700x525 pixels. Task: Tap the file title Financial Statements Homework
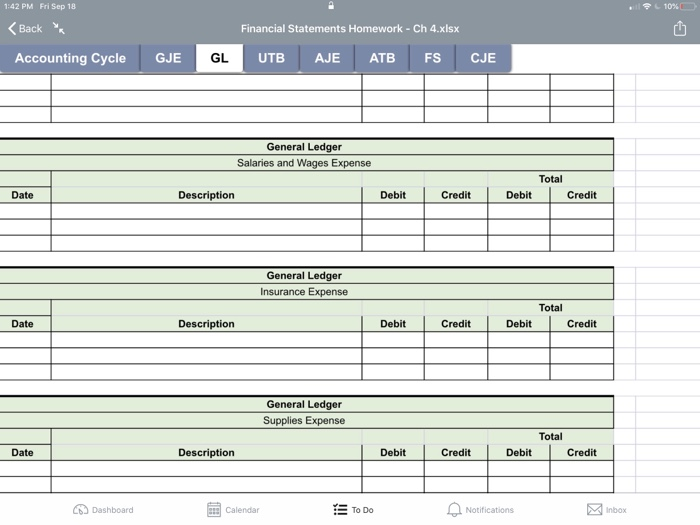pyautogui.click(x=350, y=29)
